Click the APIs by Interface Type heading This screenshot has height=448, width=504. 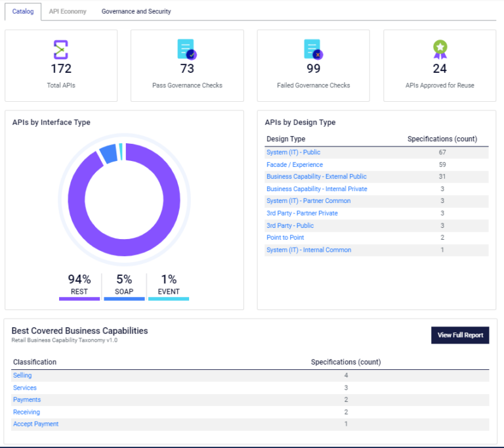tap(51, 122)
